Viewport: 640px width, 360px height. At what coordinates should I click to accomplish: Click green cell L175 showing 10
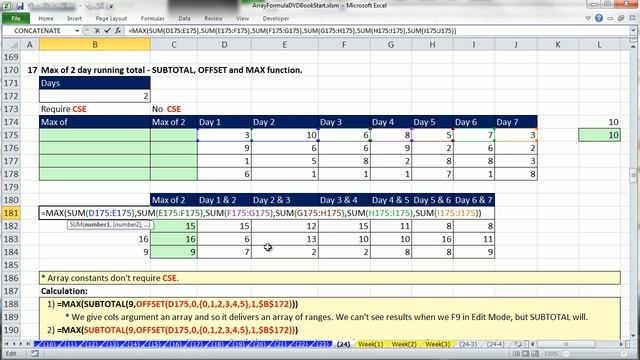click(599, 135)
